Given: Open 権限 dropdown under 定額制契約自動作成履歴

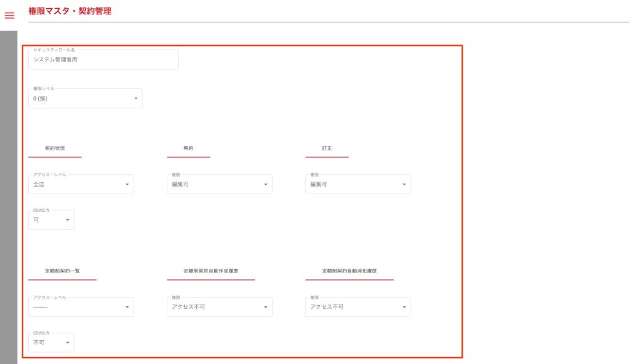Looking at the screenshot, I should (x=219, y=307).
